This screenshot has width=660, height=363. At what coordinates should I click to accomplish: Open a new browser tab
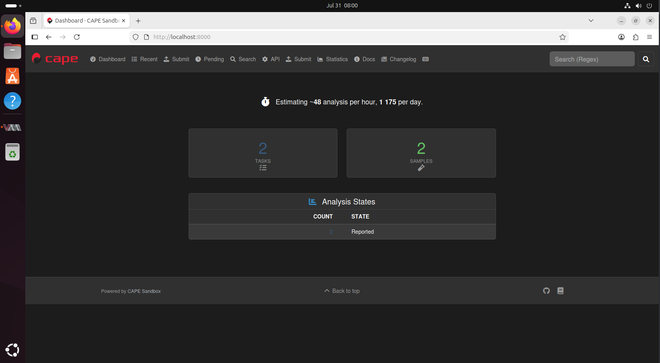[138, 21]
